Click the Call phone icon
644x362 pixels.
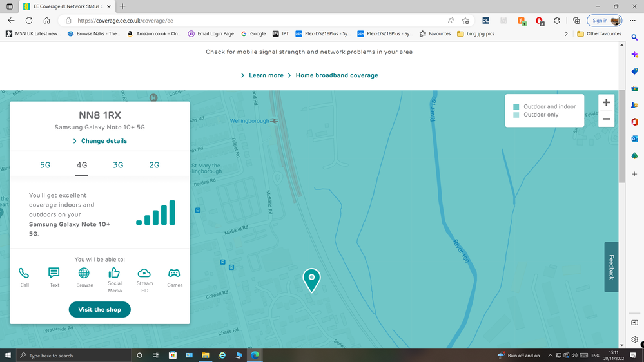24,273
